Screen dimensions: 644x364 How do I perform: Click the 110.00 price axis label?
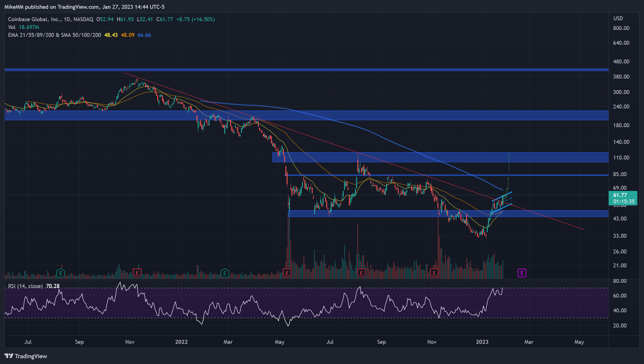click(621, 158)
